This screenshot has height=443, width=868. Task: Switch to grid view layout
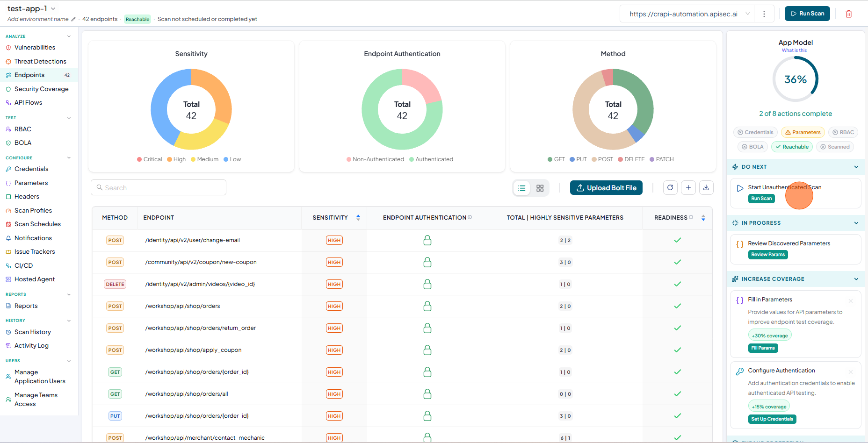540,188
